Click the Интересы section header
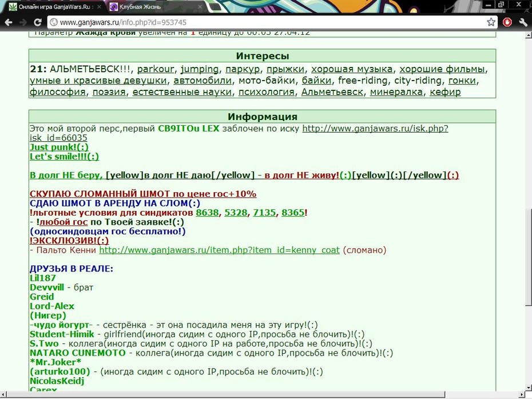The width and height of the screenshot is (532, 399). [262, 56]
